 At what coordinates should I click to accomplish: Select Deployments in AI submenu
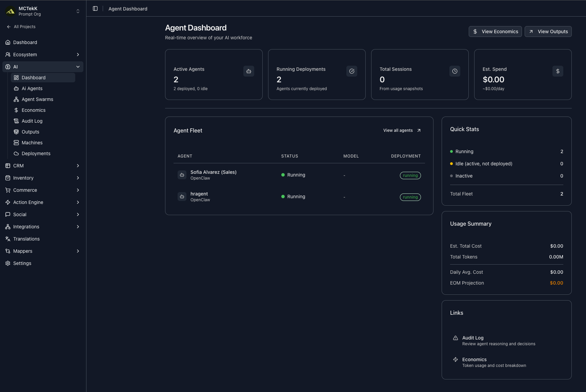[36, 153]
